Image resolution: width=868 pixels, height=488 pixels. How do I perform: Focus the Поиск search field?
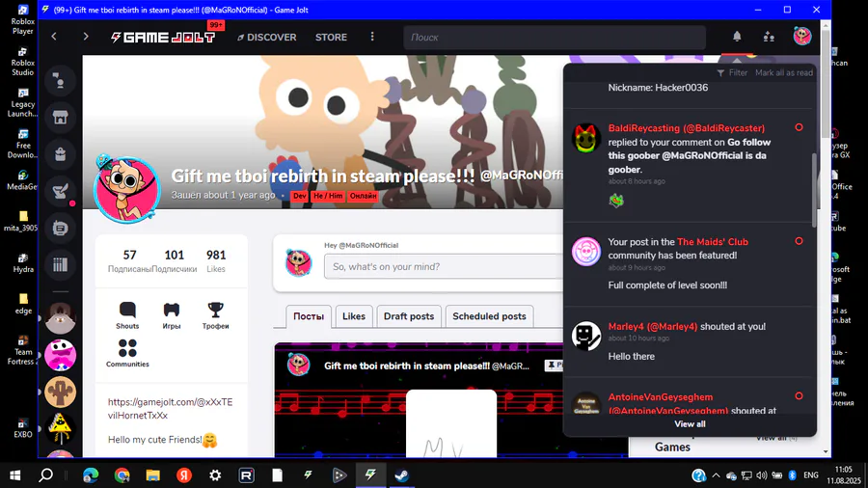(555, 37)
